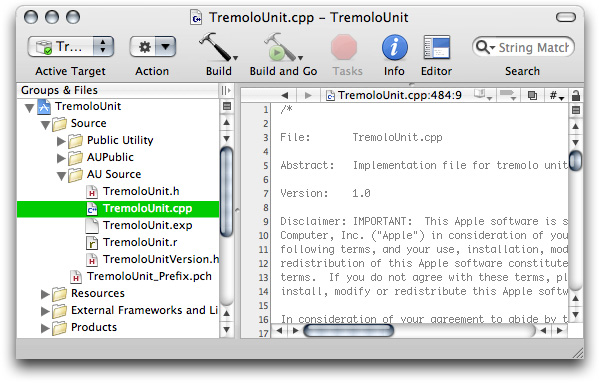Screen dimensions: 599x384
Task: Click the red Tasks stop icon
Action: tap(344, 48)
